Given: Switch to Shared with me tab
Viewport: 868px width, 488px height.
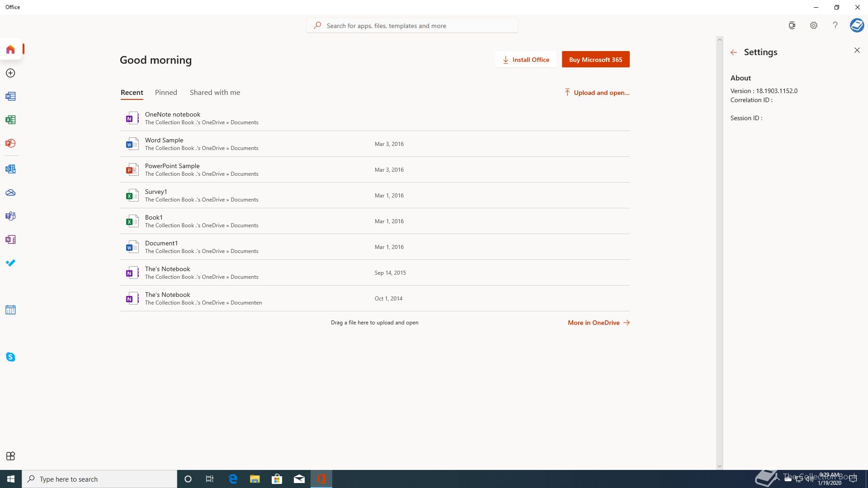Looking at the screenshot, I should coord(215,92).
